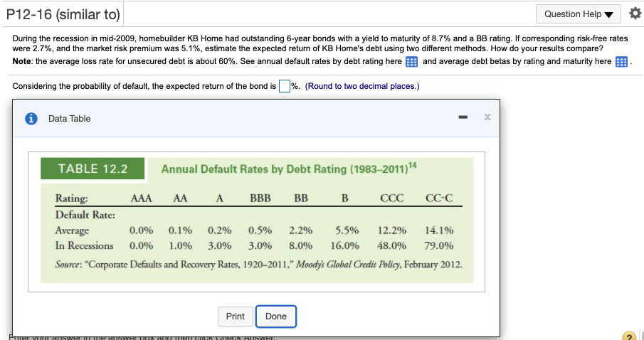Viewport: 644px width, 340px height.
Task: Click the Done button
Action: coord(276,317)
